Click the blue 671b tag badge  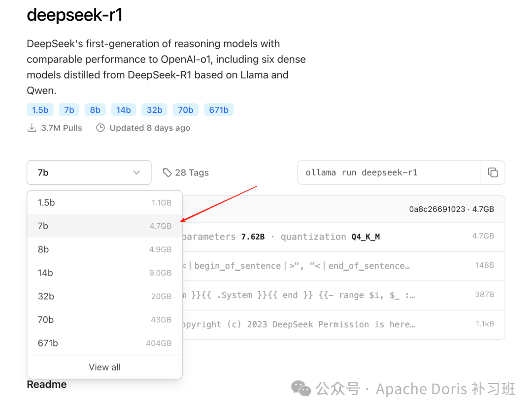(219, 110)
